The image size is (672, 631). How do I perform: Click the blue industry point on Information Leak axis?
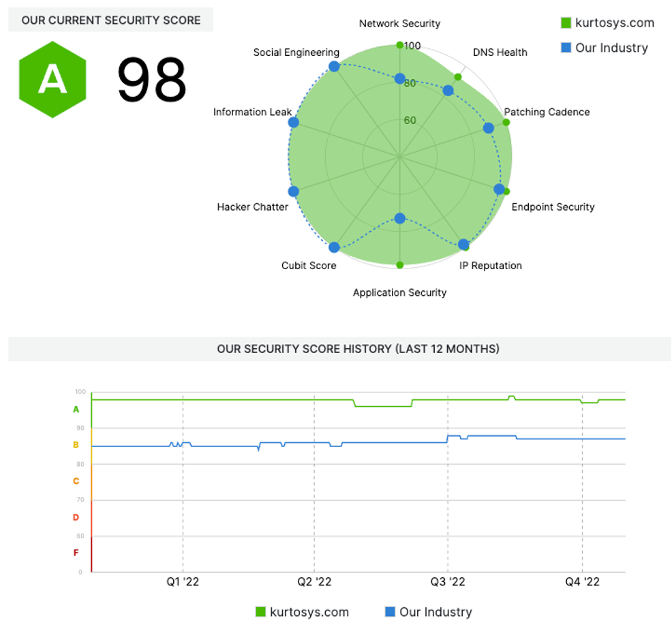(293, 123)
